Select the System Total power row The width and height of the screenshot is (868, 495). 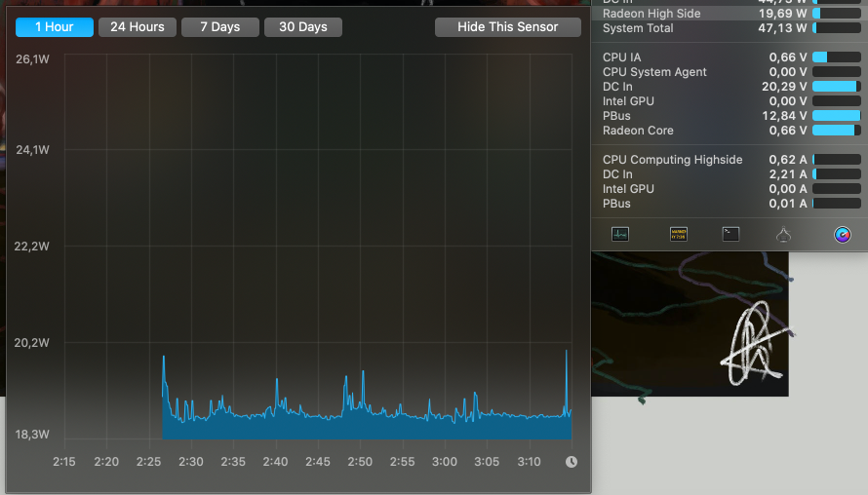coord(730,27)
